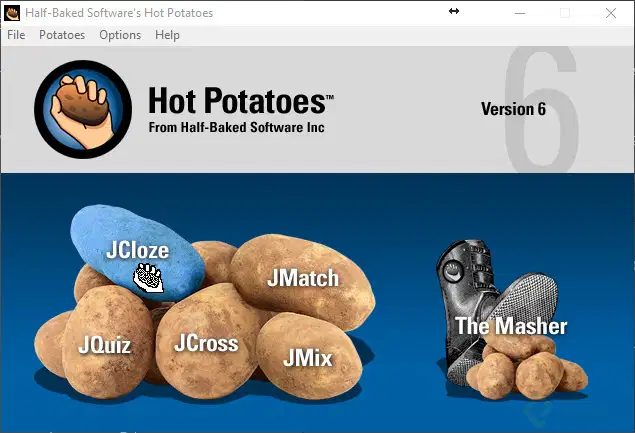Open the JCross potato
The image size is (635, 433).
click(x=207, y=343)
